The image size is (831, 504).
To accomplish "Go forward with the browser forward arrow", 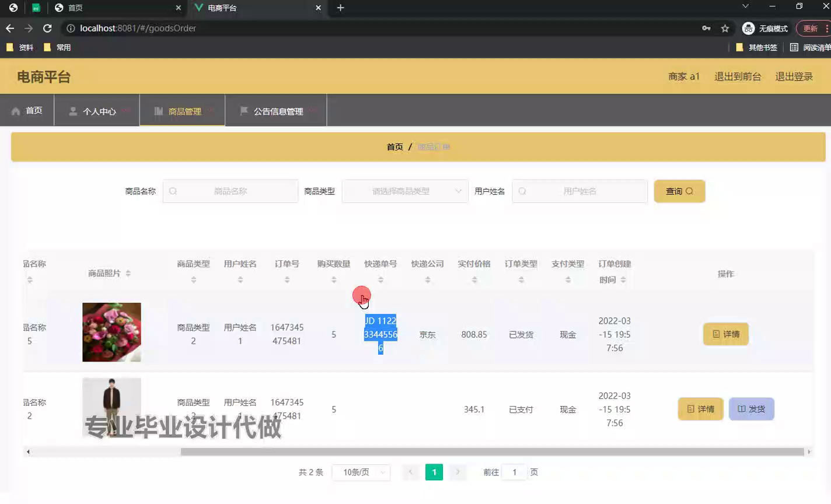I will (29, 28).
